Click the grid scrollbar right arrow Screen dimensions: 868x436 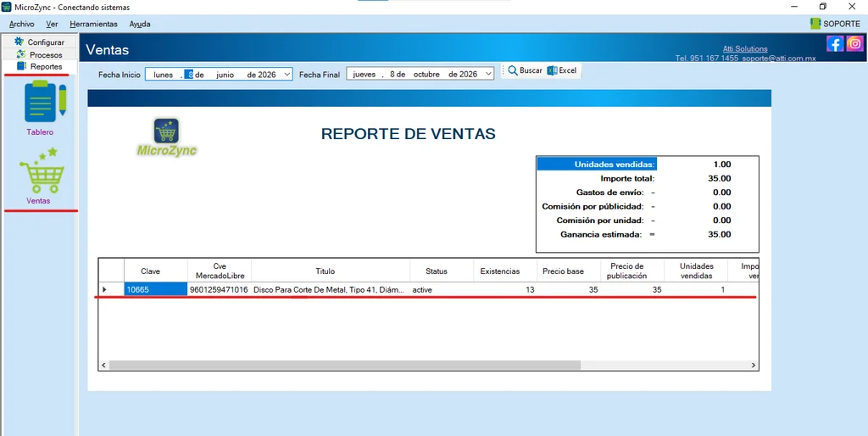click(x=753, y=365)
